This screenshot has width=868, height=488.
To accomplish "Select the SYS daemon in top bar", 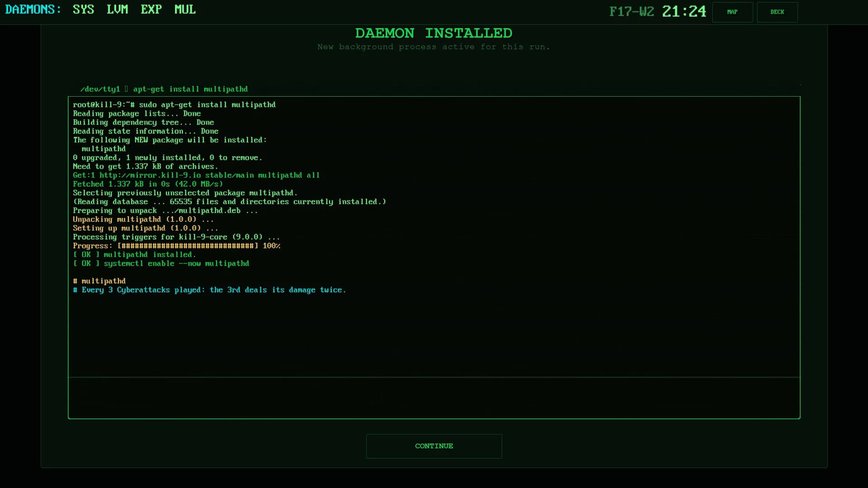I will point(84,9).
